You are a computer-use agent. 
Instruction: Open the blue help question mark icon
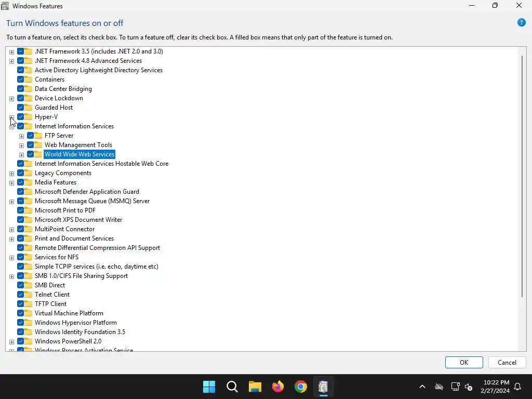521,23
